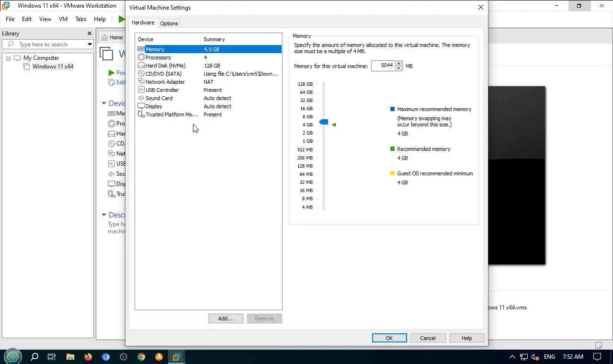Open the Help menu in menu bar
Viewport: 613px width, 364px height.
click(100, 19)
